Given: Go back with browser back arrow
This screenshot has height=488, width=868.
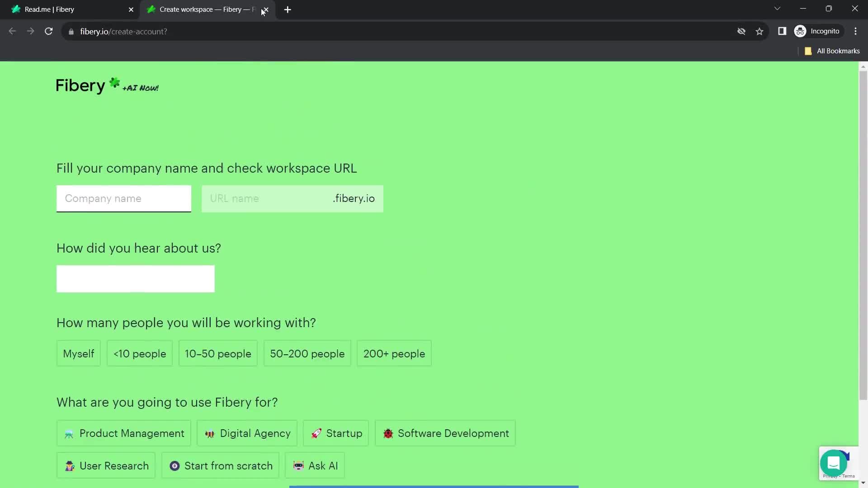Looking at the screenshot, I should [12, 31].
